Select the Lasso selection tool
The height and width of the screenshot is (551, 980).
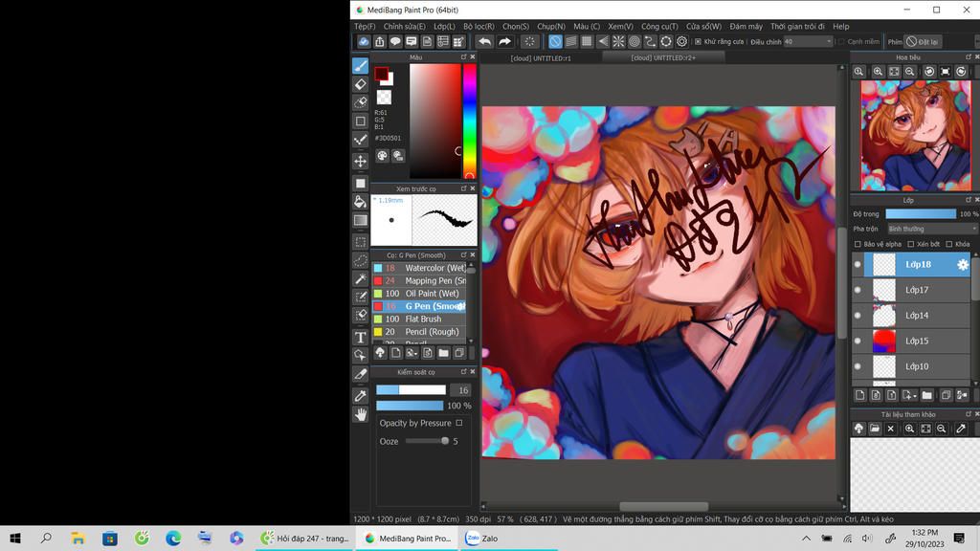[361, 260]
